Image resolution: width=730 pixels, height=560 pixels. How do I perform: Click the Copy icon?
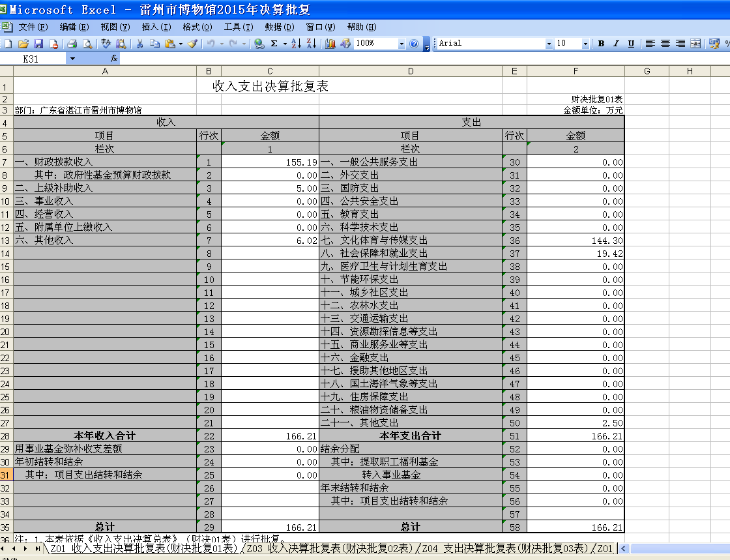click(x=154, y=44)
